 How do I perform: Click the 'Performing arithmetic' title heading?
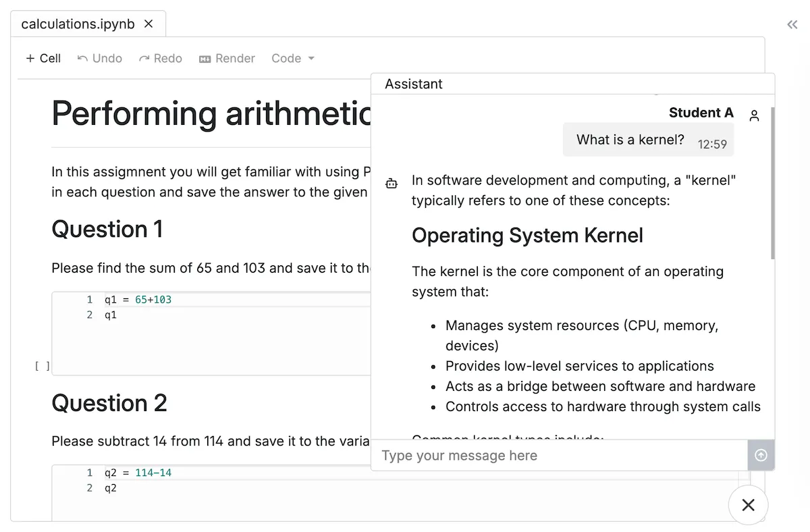pos(211,113)
